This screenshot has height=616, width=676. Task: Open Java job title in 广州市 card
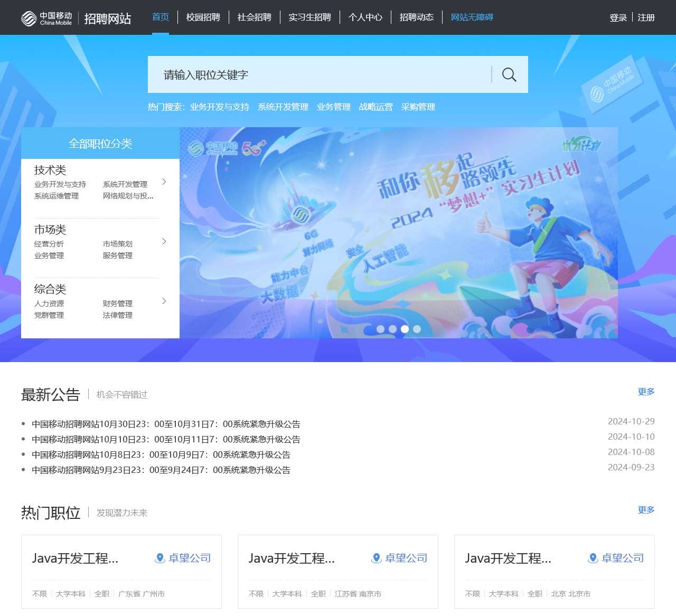[75, 558]
